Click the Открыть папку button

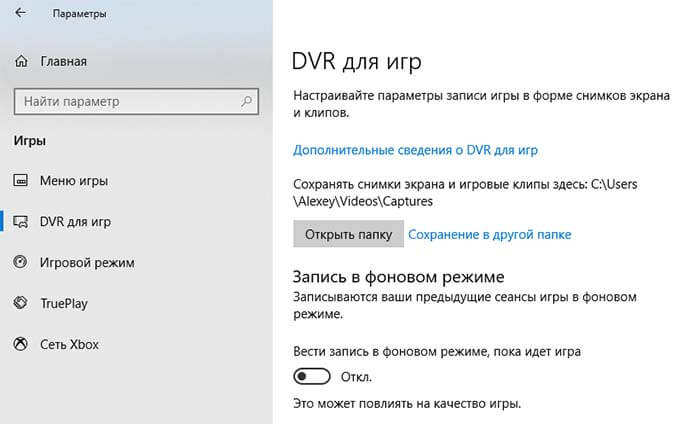coord(348,234)
